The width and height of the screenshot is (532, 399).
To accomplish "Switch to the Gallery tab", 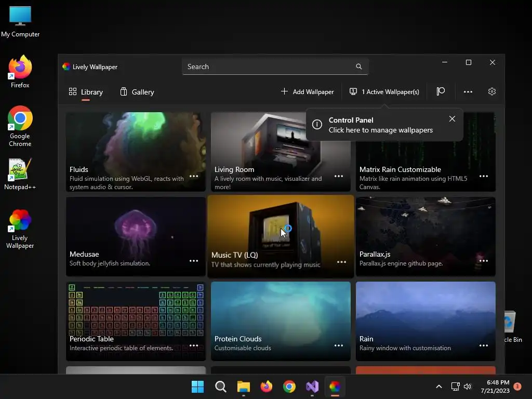I will (137, 92).
